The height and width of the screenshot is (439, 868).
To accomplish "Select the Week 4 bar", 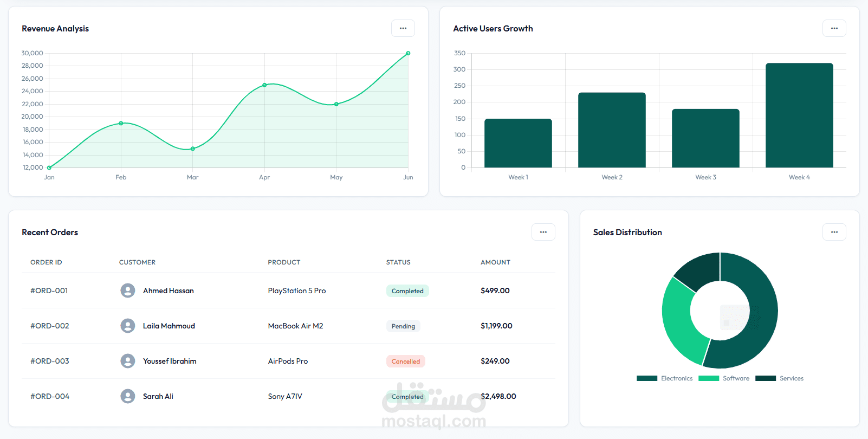I will click(799, 115).
